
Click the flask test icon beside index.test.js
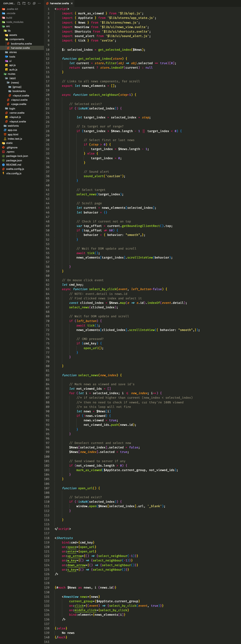coord(5,139)
